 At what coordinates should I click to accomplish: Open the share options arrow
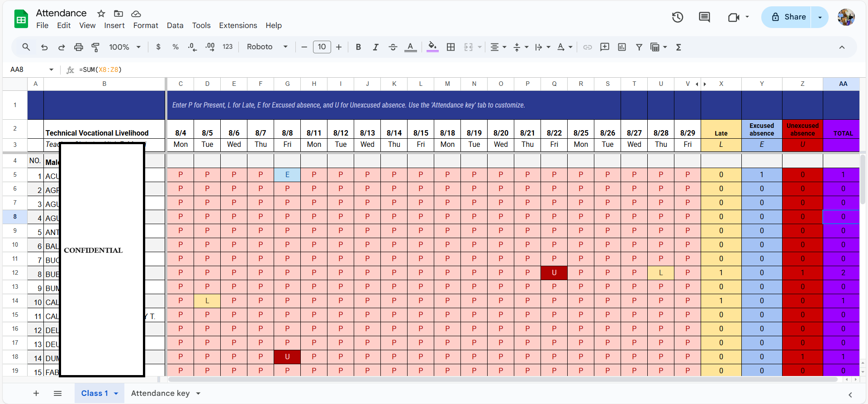[820, 17]
